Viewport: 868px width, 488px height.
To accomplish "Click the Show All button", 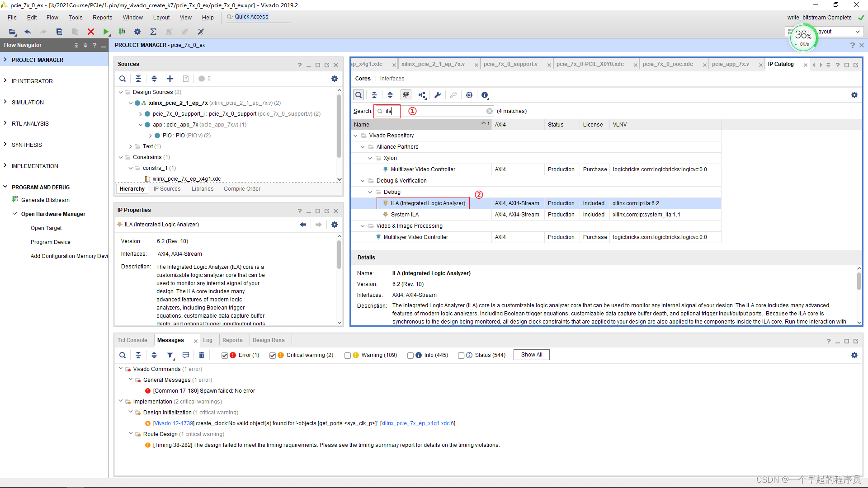I will pos(532,355).
